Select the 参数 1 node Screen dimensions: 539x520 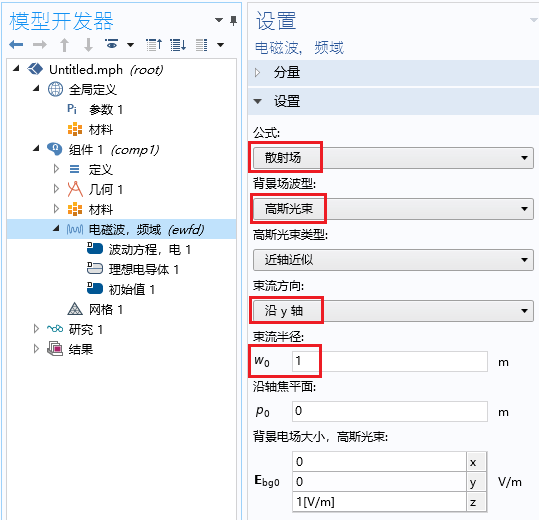[x=106, y=110]
